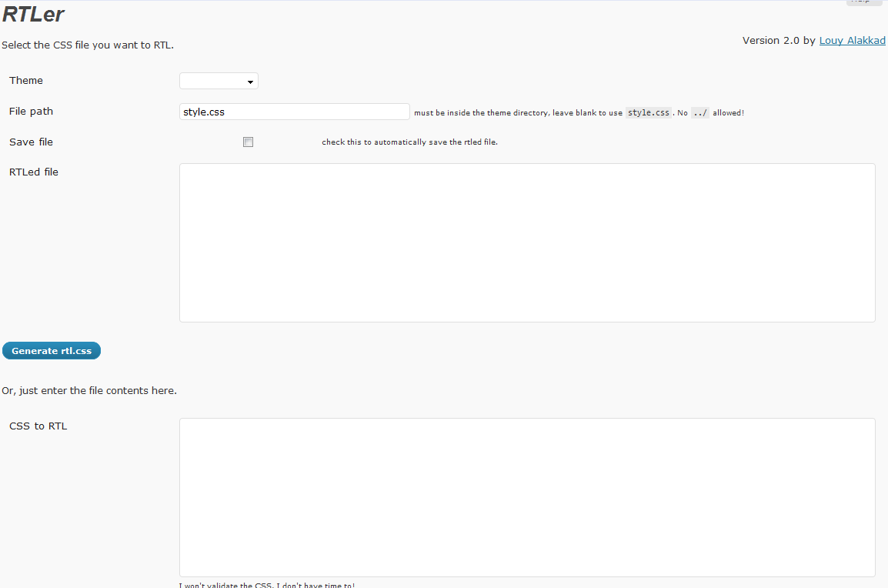Click the RTLer page heading
The image size is (888, 588).
(x=33, y=14)
